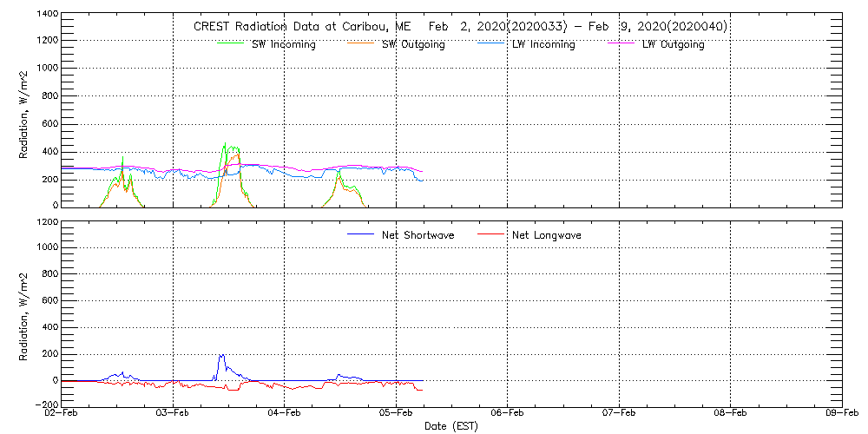Click the 1400 y-axis label in upper plot
Viewport: 868px width, 434px height.
(x=47, y=15)
